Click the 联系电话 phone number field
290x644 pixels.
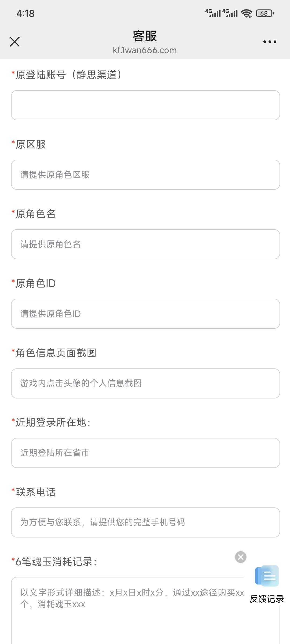click(146, 522)
